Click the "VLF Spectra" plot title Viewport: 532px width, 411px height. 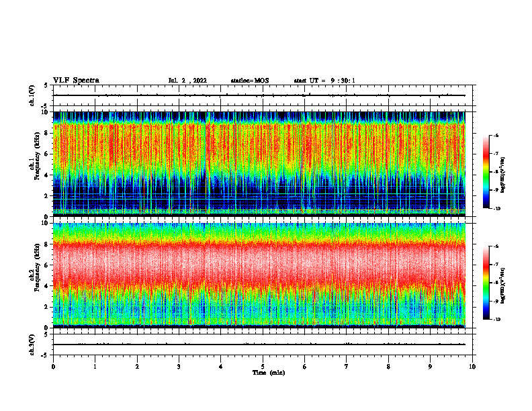tap(77, 81)
